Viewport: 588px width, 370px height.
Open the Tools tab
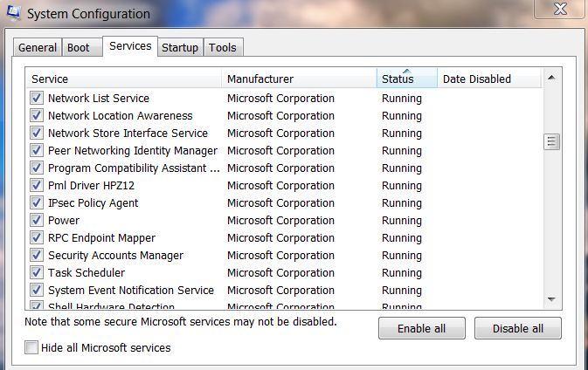pos(223,48)
